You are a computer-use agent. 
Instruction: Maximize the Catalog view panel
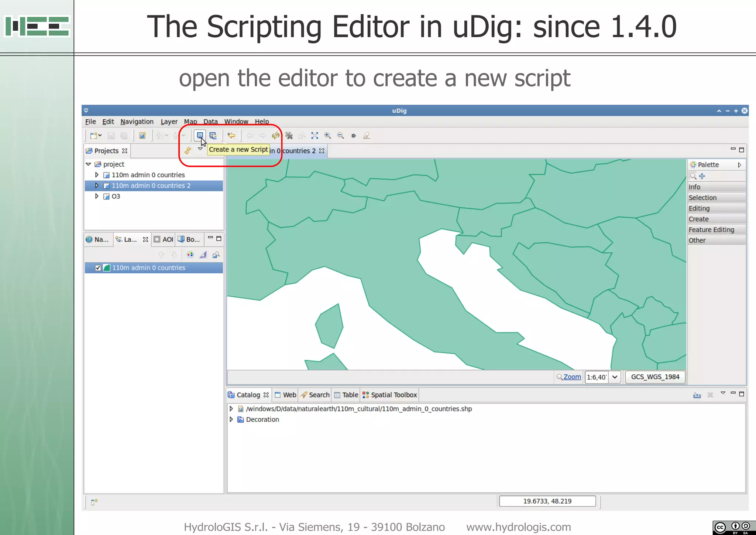click(741, 394)
